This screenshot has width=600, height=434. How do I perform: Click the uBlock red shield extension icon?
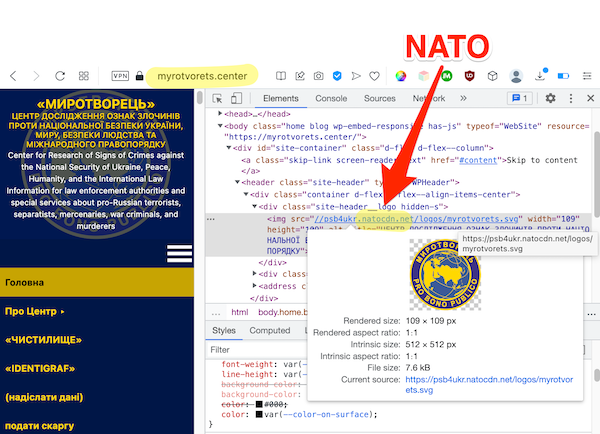pos(470,76)
